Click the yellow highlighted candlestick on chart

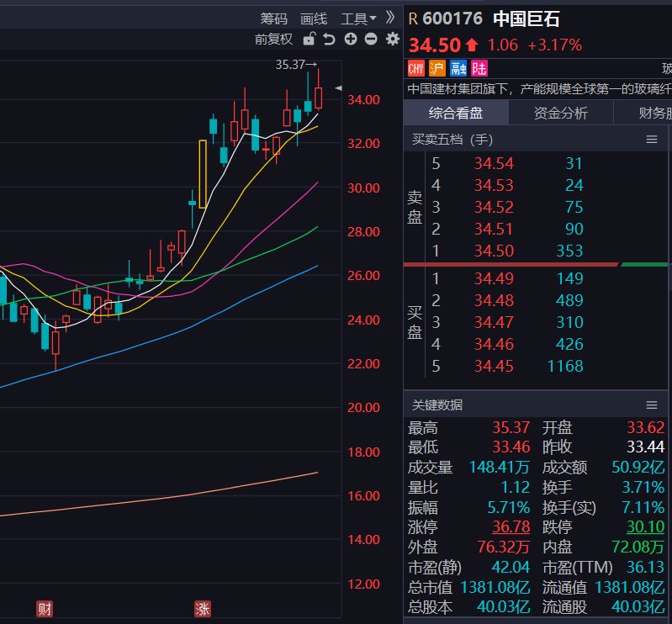pos(203,174)
